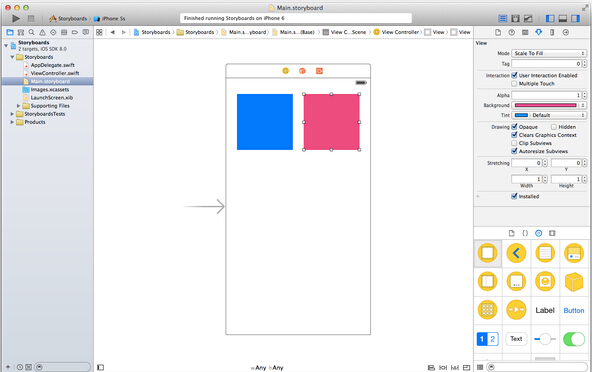This screenshot has height=372, width=592.
Task: Open the Symbol navigator
Action: click(21, 32)
